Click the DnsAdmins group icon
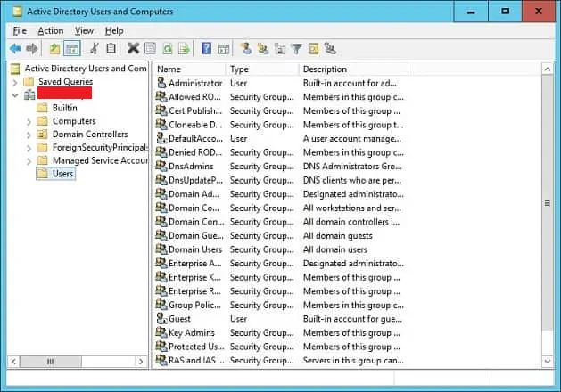561x392 pixels. [x=161, y=167]
